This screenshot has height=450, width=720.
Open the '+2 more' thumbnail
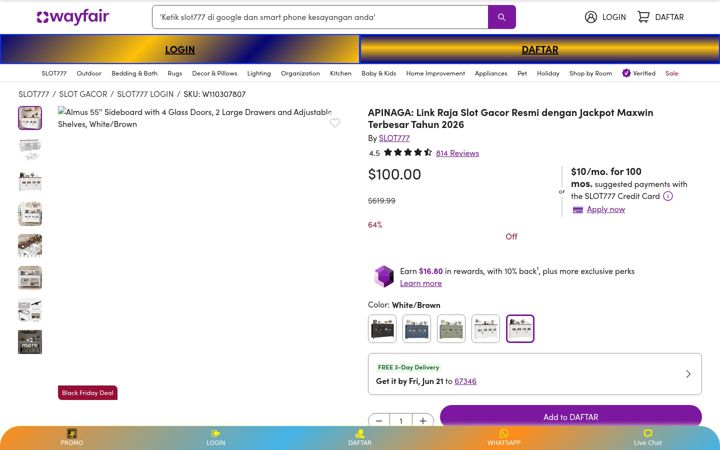click(30, 342)
